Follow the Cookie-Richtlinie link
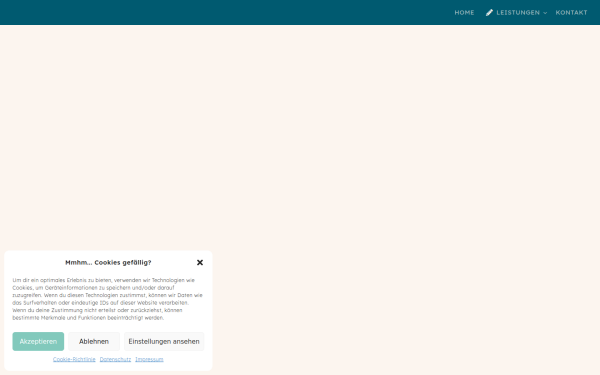 74,359
